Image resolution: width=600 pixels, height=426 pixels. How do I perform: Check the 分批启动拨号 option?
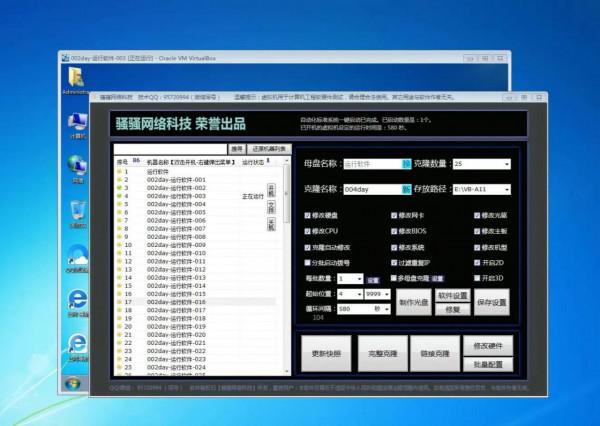[x=308, y=262]
